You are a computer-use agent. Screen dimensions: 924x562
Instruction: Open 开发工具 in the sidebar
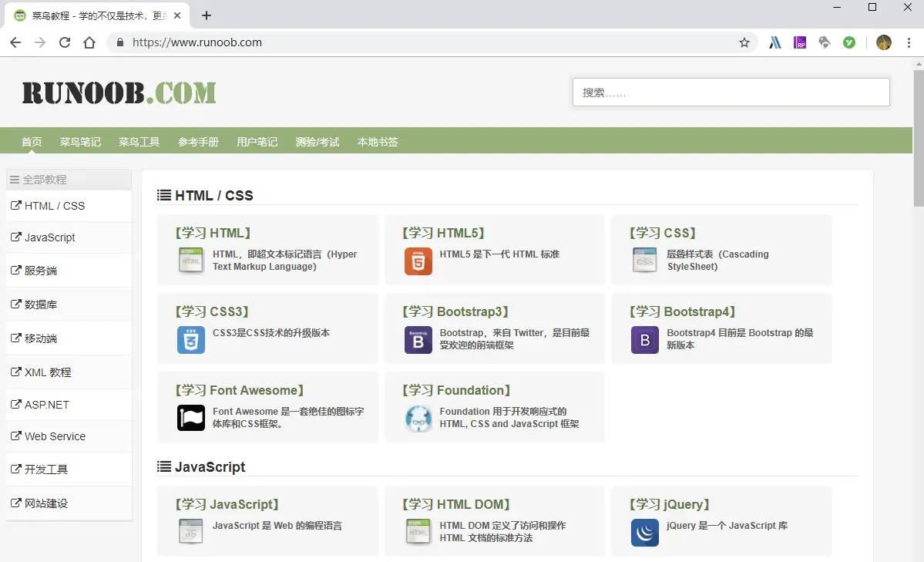(x=69, y=469)
